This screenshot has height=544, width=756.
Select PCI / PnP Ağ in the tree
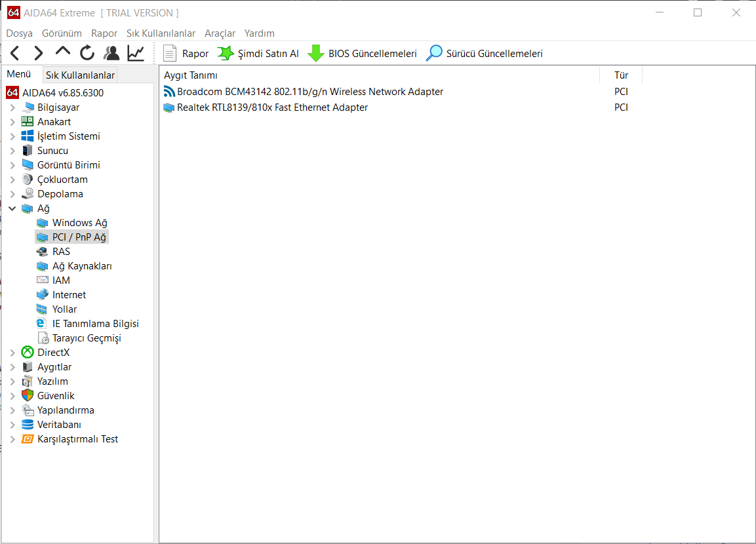coord(79,237)
